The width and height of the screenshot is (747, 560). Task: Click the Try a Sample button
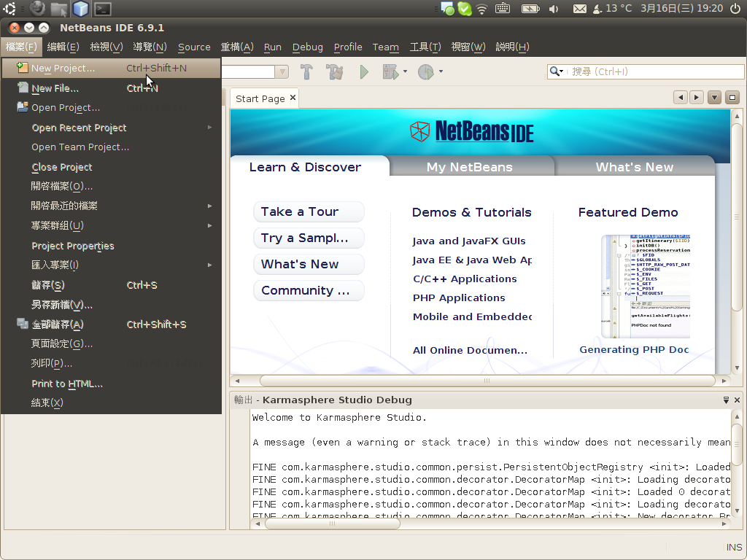(309, 238)
